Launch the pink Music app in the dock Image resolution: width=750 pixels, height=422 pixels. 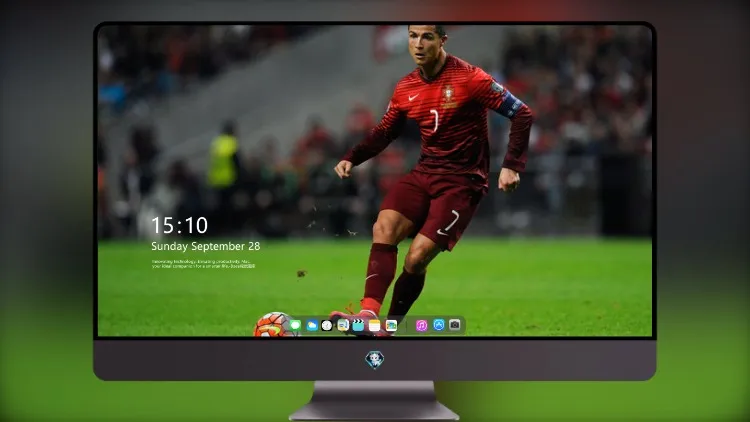pyautogui.click(x=421, y=325)
